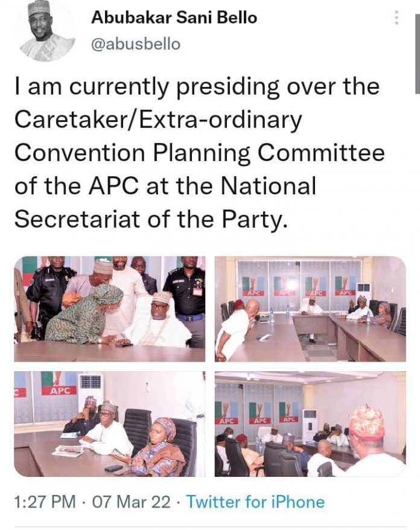Click the red patterned cap in bottom-right photo
The width and height of the screenshot is (420, 530).
click(x=366, y=420)
